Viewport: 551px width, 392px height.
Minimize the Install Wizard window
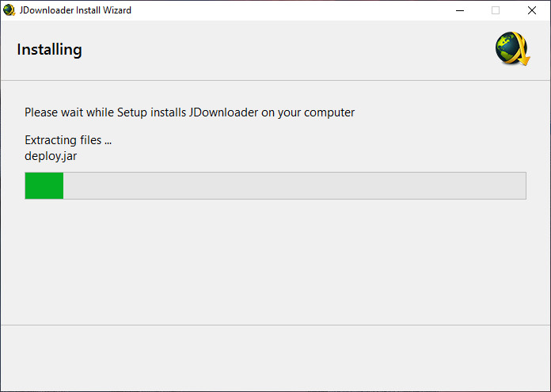coord(459,10)
